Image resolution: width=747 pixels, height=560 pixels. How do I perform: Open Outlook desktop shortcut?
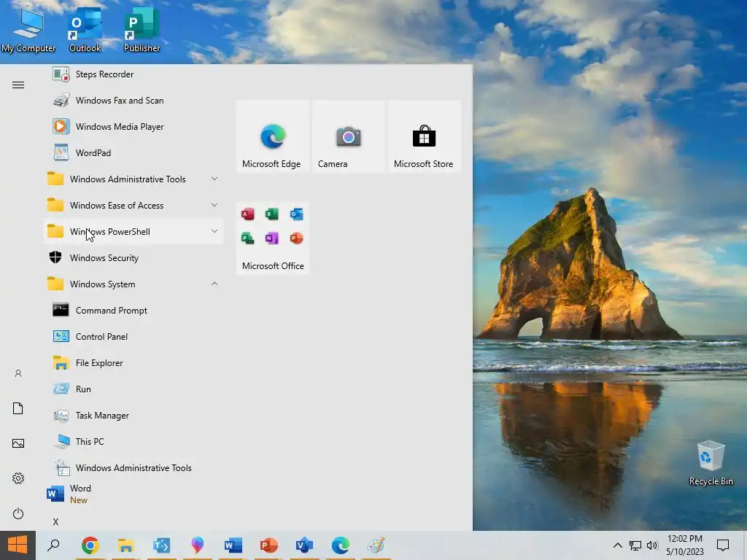[85, 29]
